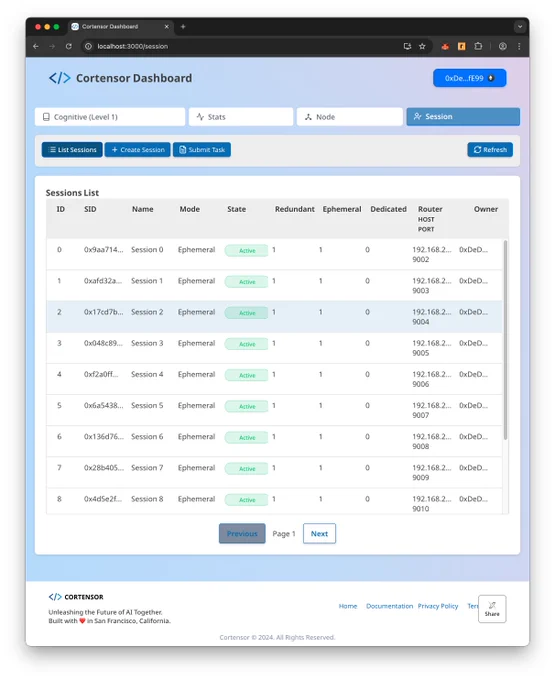This screenshot has height=680, width=555.
Task: Click SID 0x28b405... cell
Action: (x=104, y=468)
